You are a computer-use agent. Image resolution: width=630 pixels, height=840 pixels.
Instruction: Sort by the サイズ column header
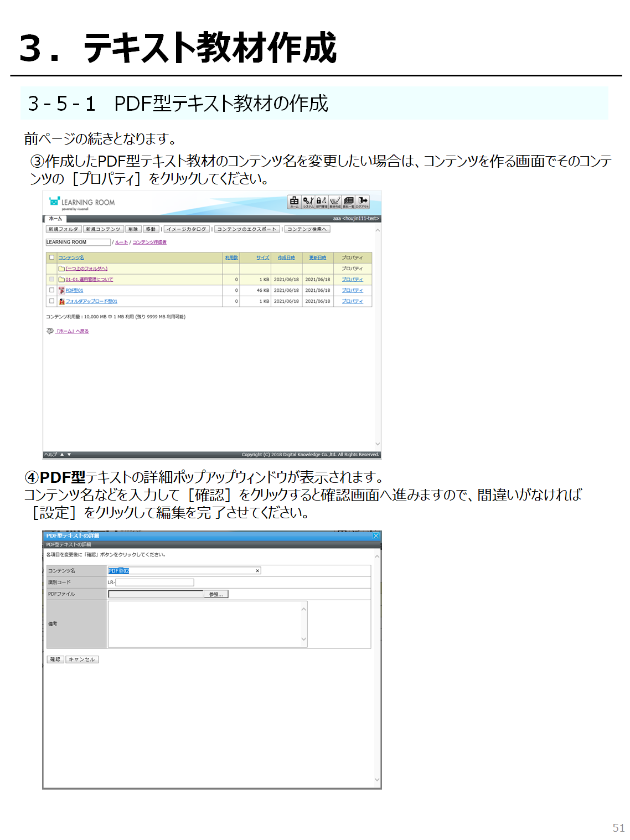262,257
